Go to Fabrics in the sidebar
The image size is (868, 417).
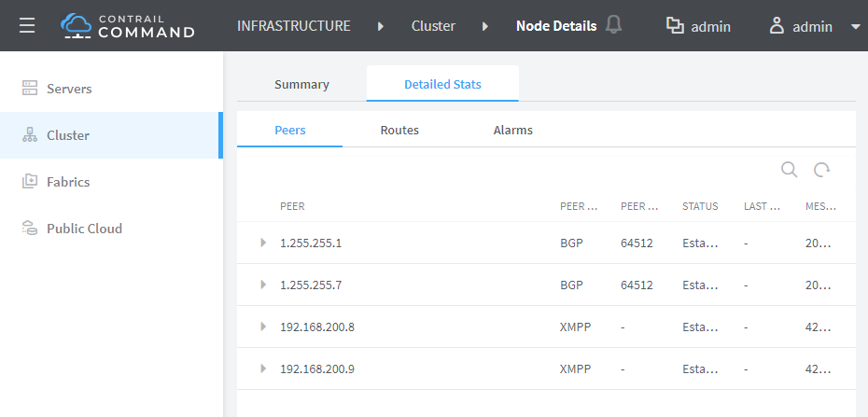pyautogui.click(x=70, y=182)
